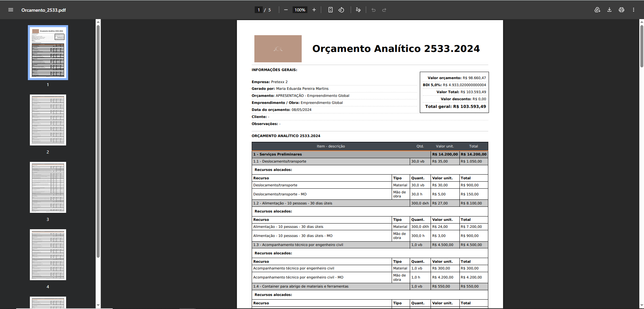Save the PDF to Google Drive
The image size is (644, 309).
[x=597, y=10]
